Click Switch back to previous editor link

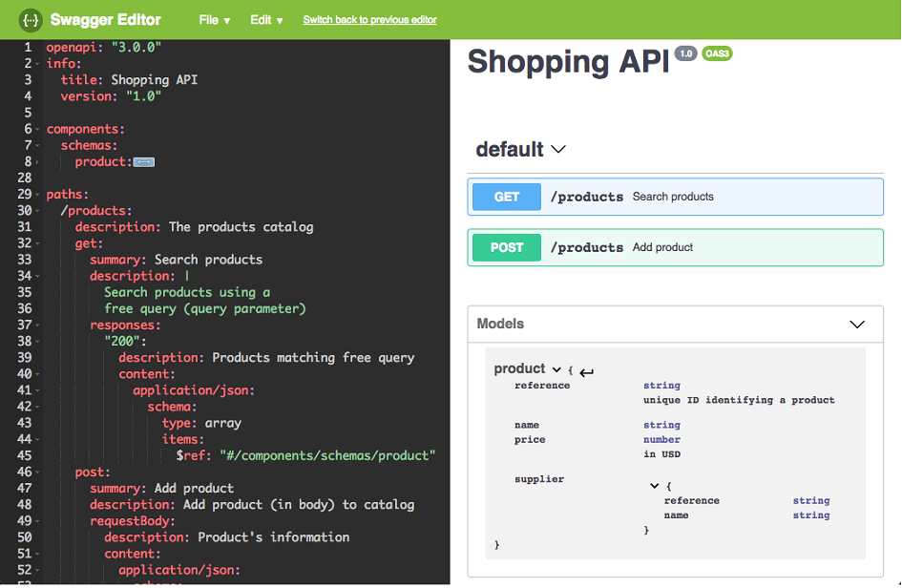(x=369, y=20)
